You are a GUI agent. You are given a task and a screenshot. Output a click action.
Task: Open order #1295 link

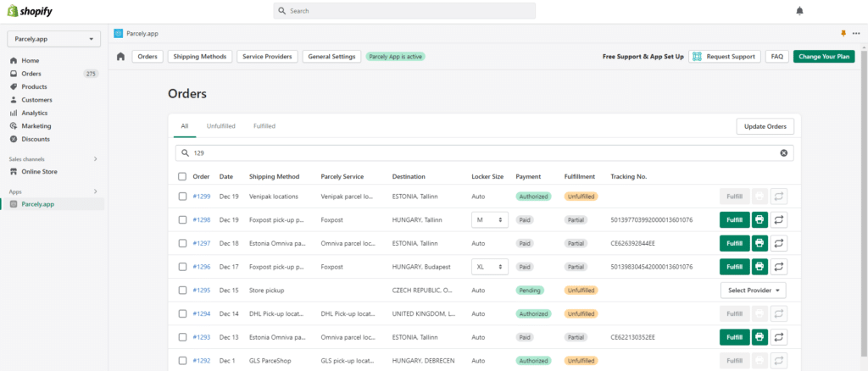point(202,291)
